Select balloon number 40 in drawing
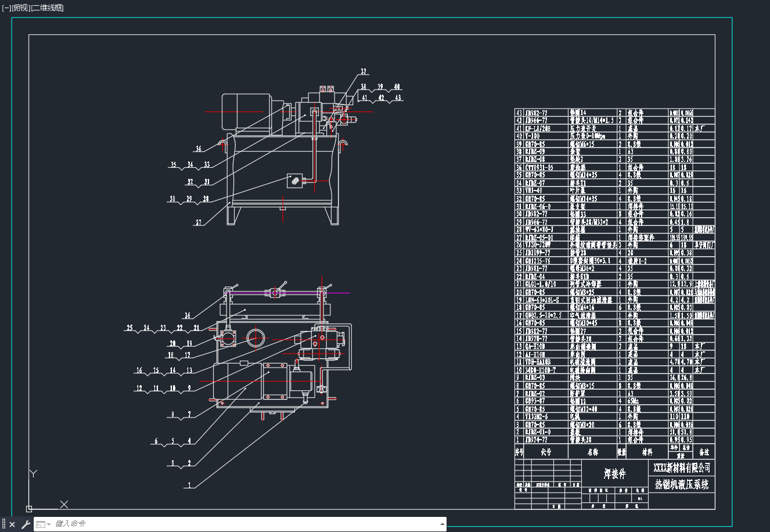 coord(397,87)
